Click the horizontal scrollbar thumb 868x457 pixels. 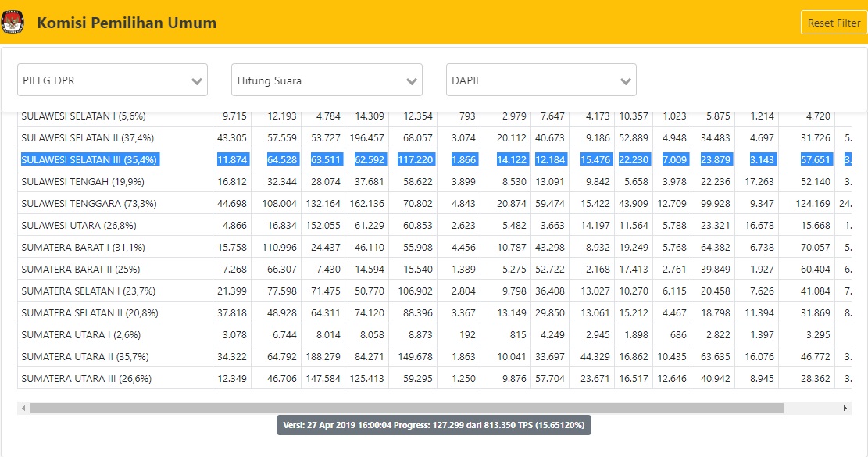pyautogui.click(x=407, y=409)
